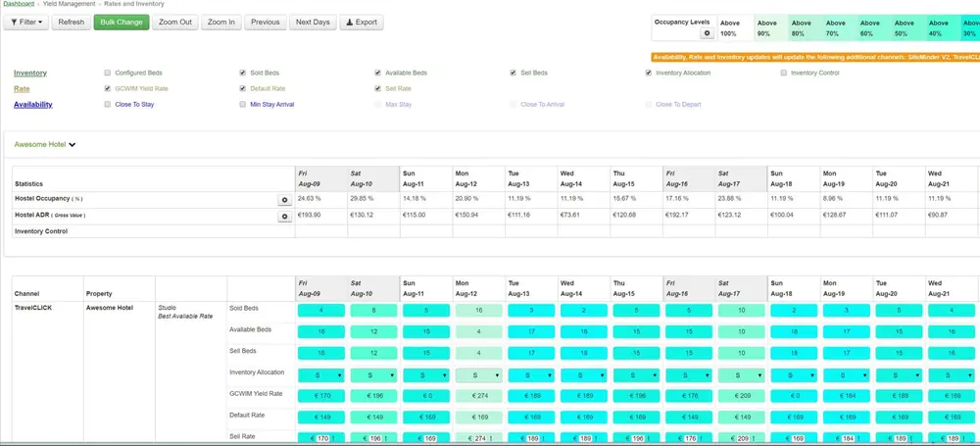The height and width of the screenshot is (446, 980).
Task: Click the Zoom In button
Action: (221, 23)
